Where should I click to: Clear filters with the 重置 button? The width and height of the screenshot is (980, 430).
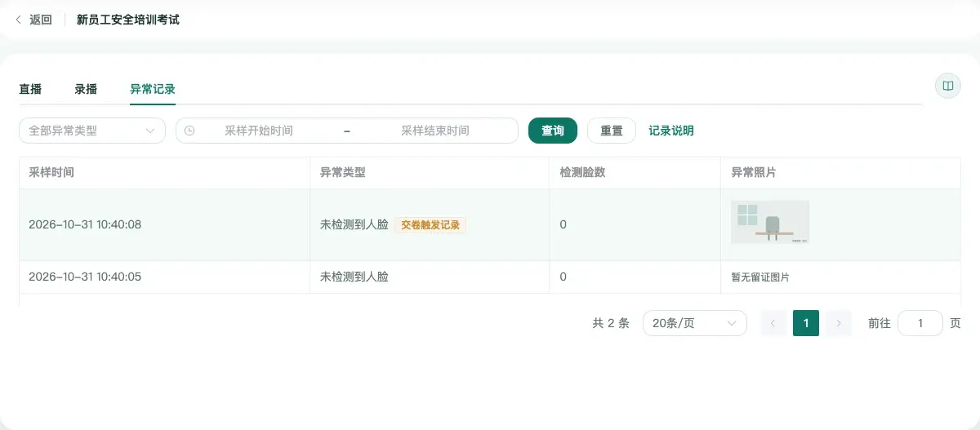pyautogui.click(x=612, y=131)
